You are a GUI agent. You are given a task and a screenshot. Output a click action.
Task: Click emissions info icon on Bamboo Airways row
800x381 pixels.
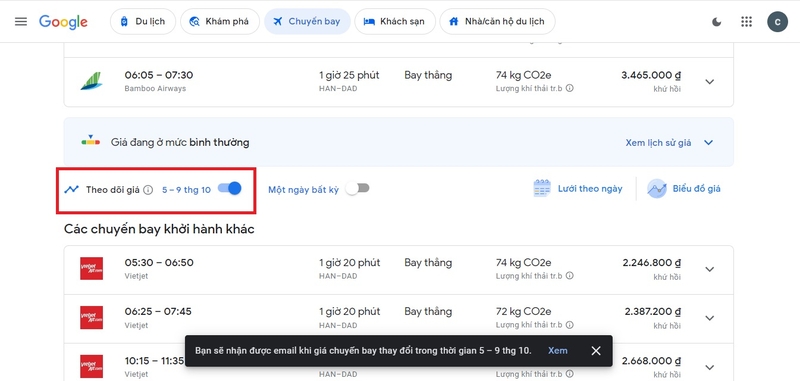(x=569, y=88)
